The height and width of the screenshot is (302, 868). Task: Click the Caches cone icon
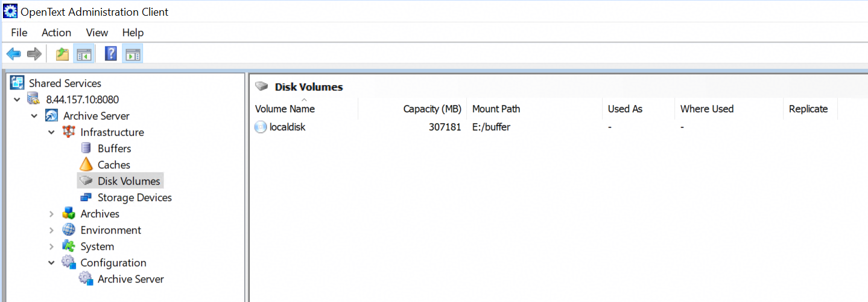click(x=87, y=164)
